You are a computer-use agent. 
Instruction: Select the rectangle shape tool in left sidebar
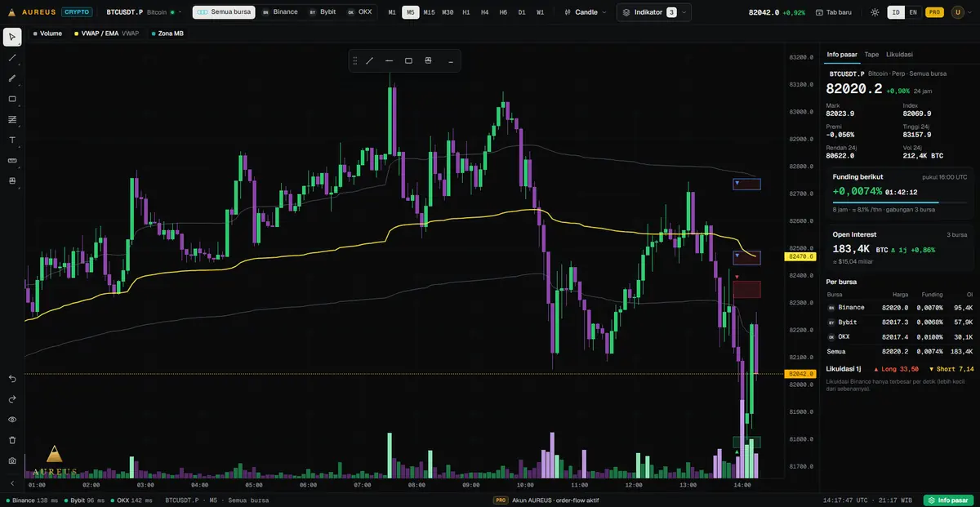coord(12,99)
